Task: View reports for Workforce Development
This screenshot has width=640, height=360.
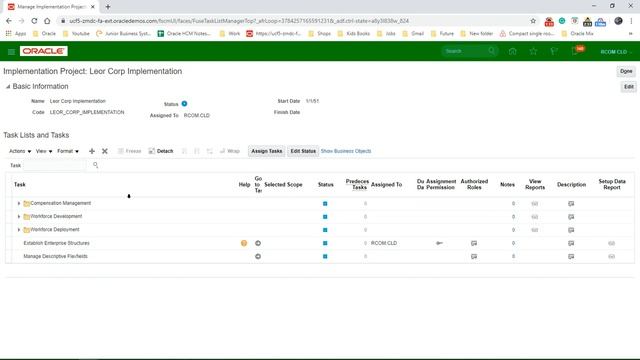Action: (x=535, y=217)
